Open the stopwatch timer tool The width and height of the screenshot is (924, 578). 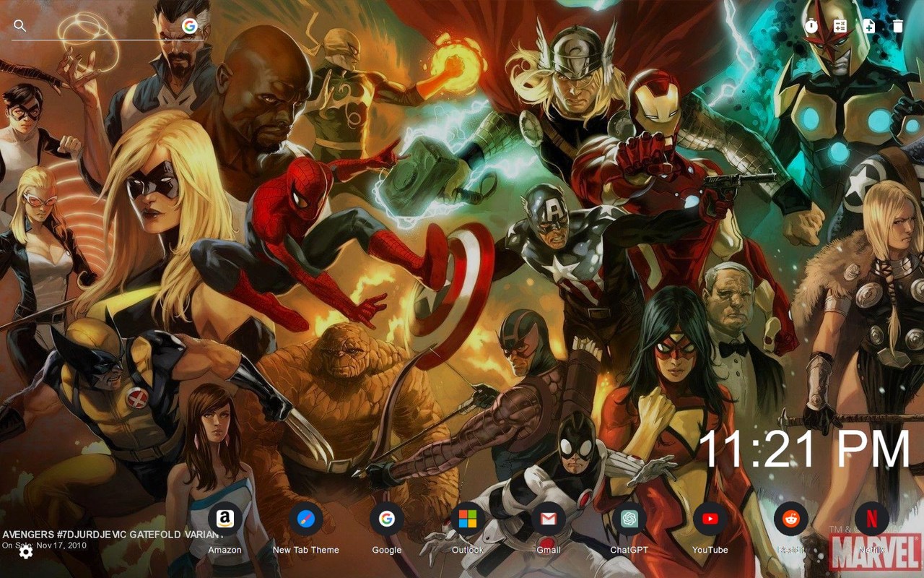811,26
